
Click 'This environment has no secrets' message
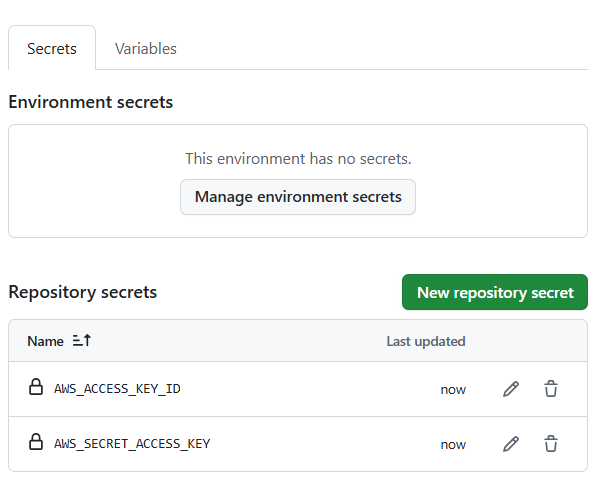(x=298, y=158)
